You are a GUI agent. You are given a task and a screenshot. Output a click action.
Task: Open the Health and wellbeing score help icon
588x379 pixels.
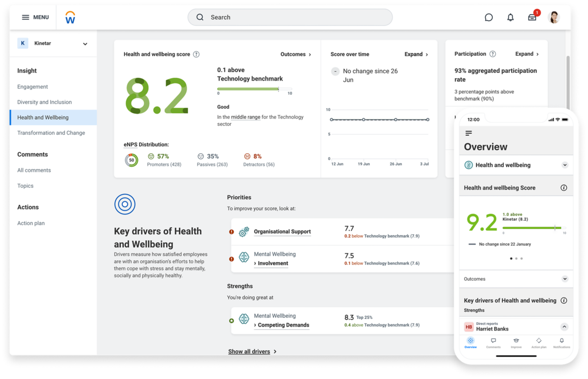[196, 54]
